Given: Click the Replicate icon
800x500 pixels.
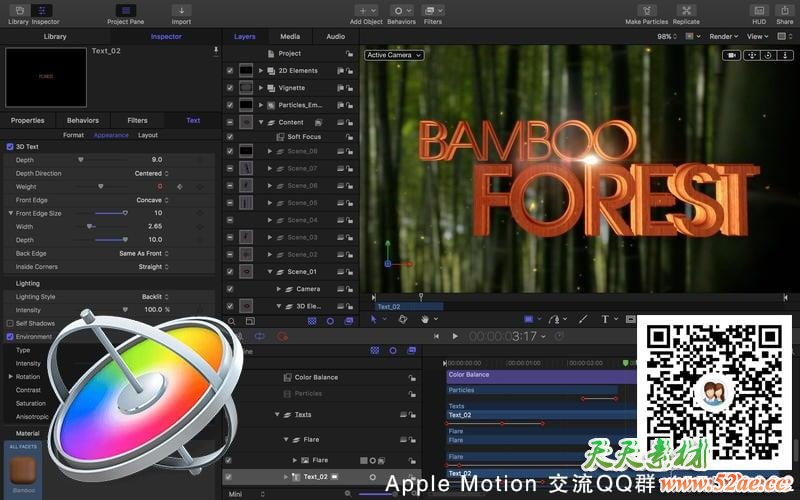Looking at the screenshot, I should point(686,10).
